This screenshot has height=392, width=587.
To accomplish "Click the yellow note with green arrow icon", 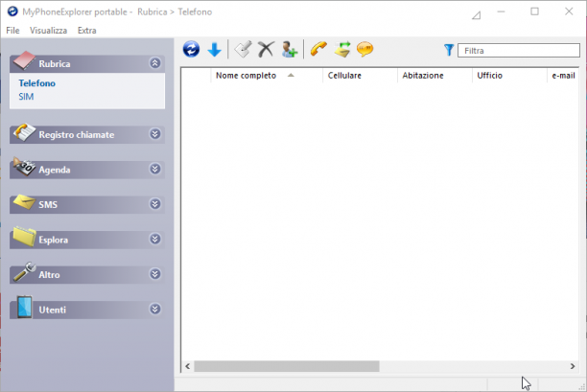I will pyautogui.click(x=342, y=50).
